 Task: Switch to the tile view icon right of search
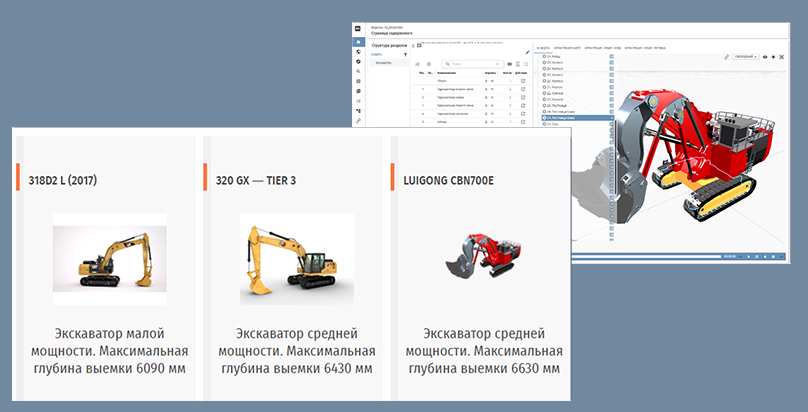coord(510,64)
